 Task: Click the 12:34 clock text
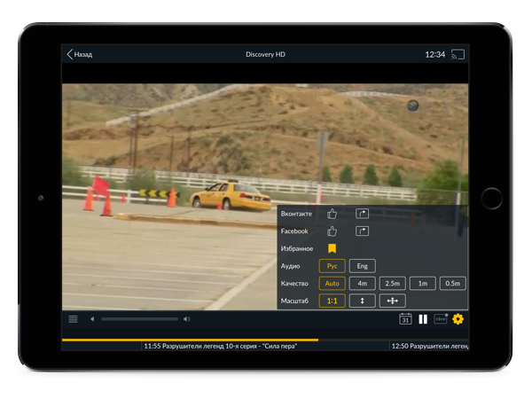(435, 54)
